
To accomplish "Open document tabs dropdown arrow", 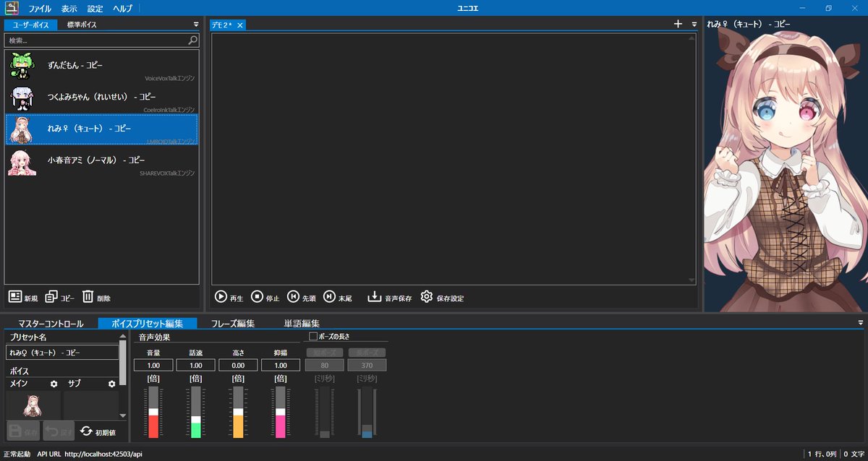I will 694,25.
